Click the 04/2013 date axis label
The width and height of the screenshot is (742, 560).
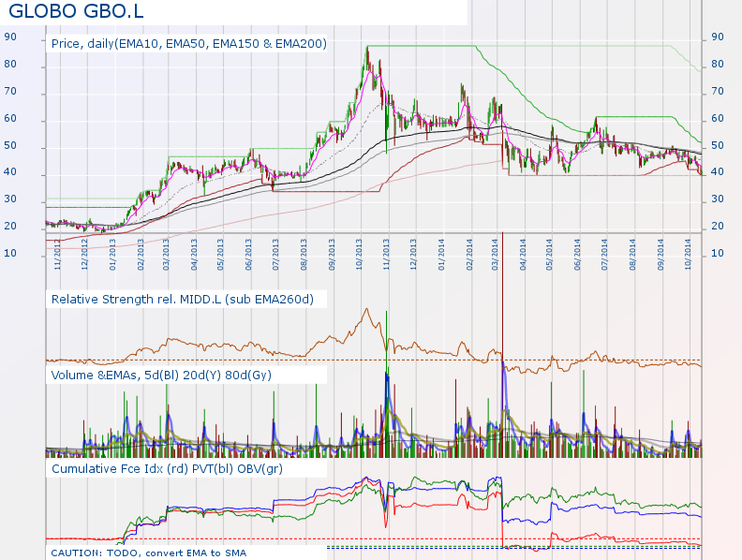(x=194, y=255)
